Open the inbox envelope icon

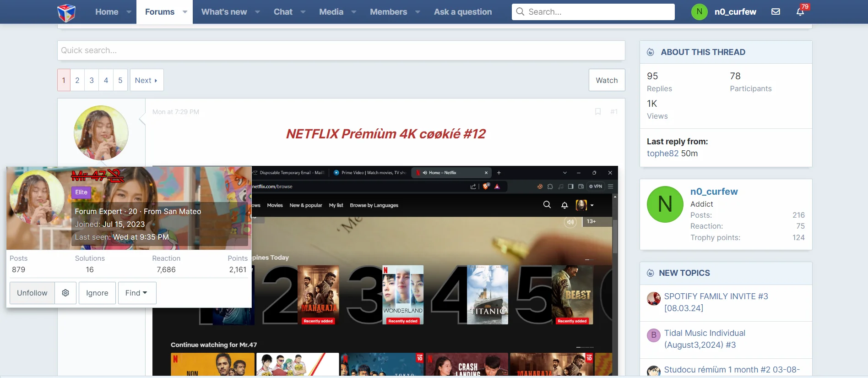[x=776, y=11]
